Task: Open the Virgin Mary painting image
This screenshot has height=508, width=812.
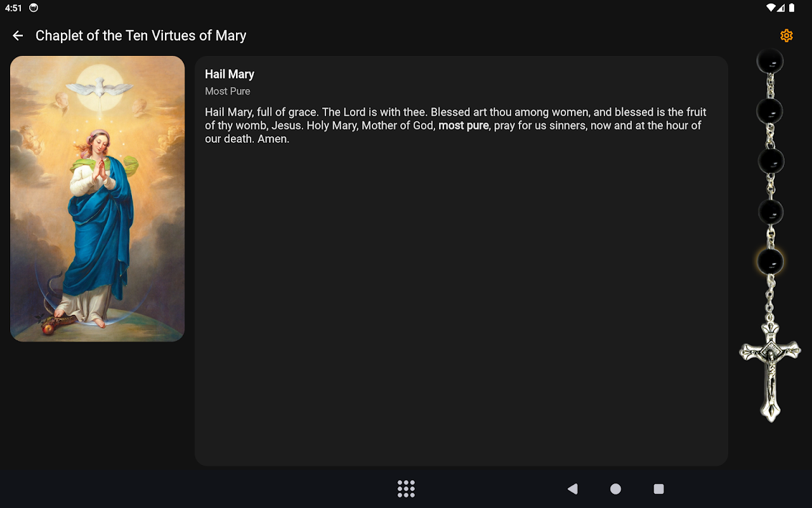Action: pos(97,199)
